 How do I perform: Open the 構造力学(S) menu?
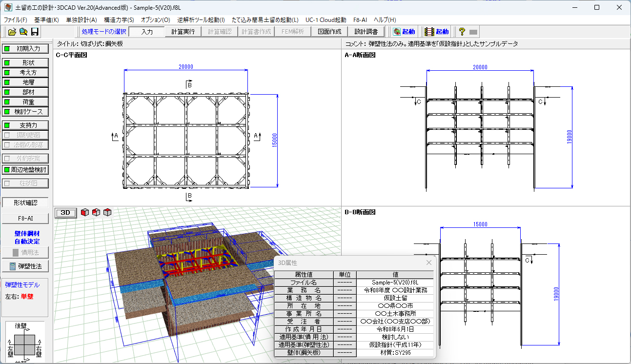tap(119, 20)
